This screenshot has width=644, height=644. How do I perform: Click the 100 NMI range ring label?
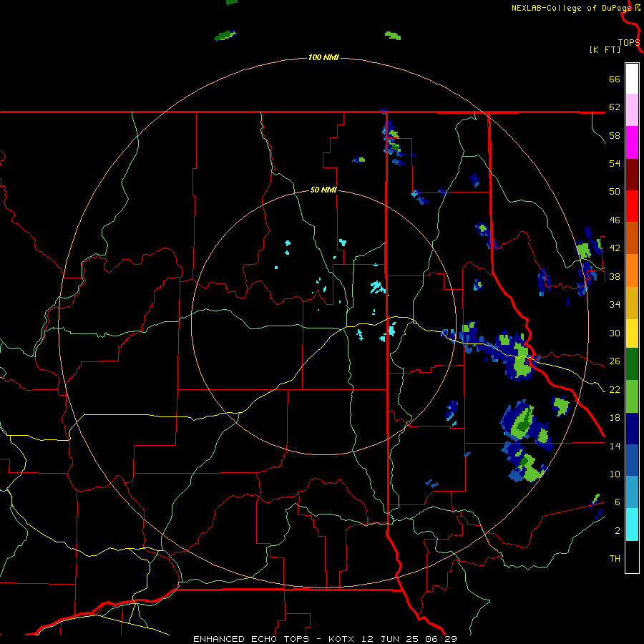click(323, 57)
